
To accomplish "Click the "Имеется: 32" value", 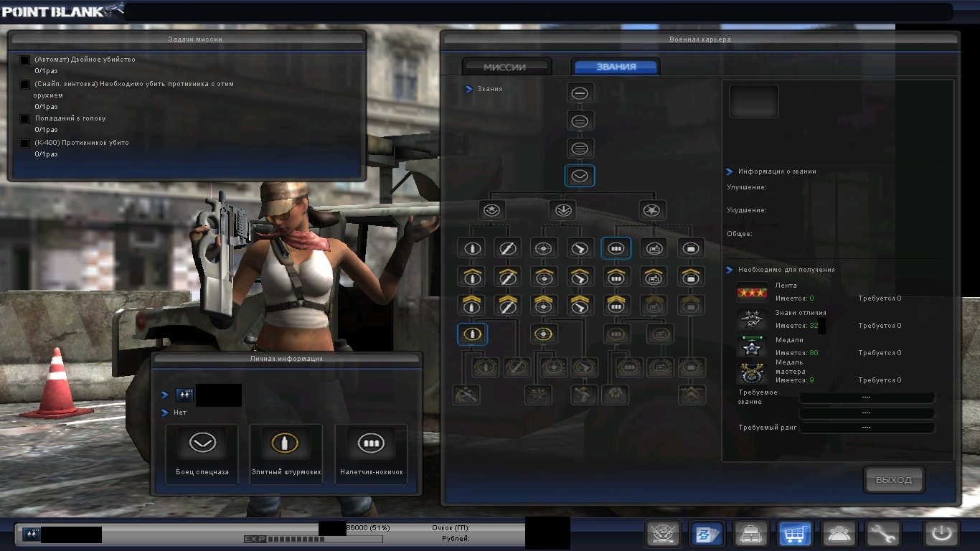I will pyautogui.click(x=796, y=326).
